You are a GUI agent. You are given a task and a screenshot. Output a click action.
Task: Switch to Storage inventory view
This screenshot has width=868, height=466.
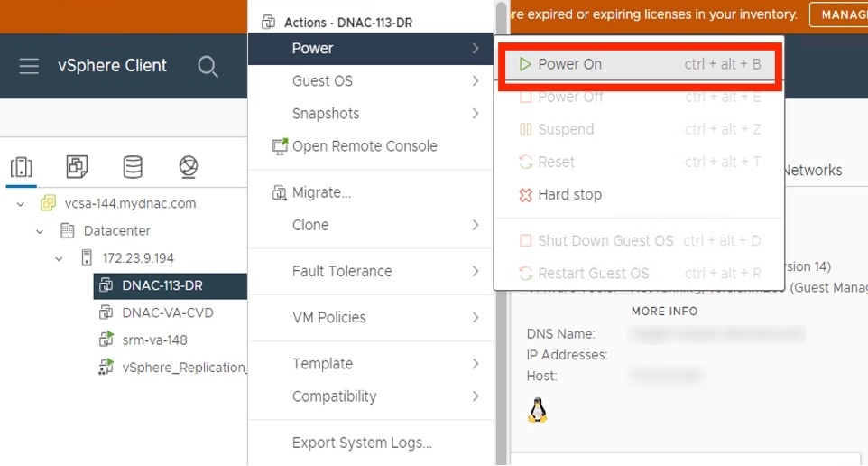pos(133,167)
